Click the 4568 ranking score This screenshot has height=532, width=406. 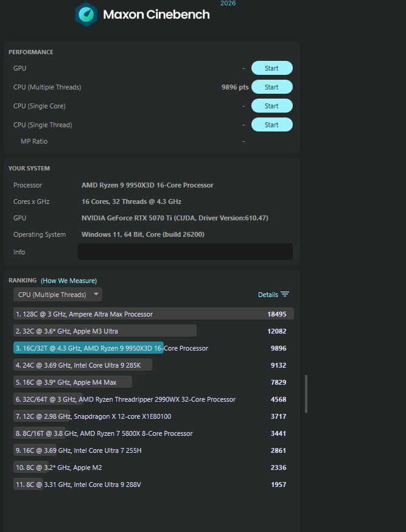278,399
